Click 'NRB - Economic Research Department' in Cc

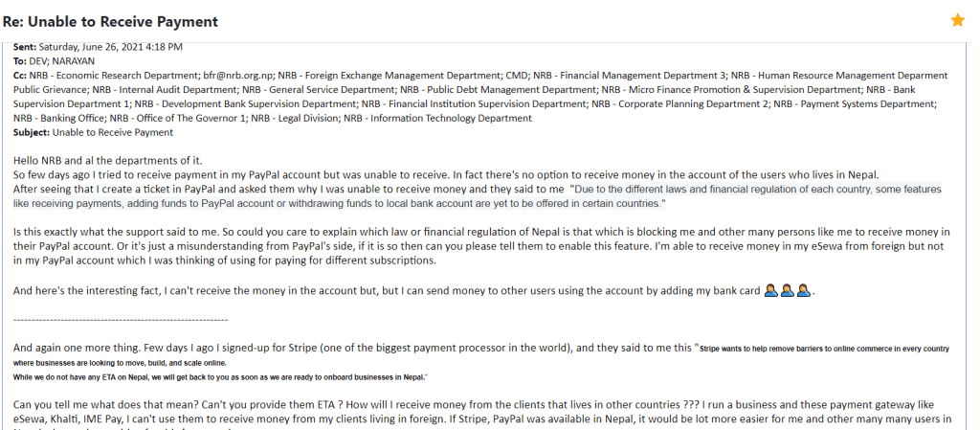point(113,76)
